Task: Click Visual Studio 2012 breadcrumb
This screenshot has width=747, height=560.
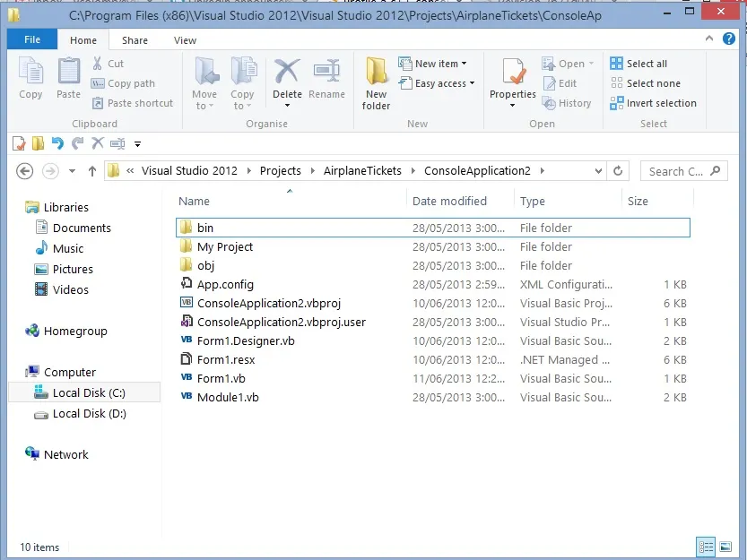Action: click(x=189, y=170)
